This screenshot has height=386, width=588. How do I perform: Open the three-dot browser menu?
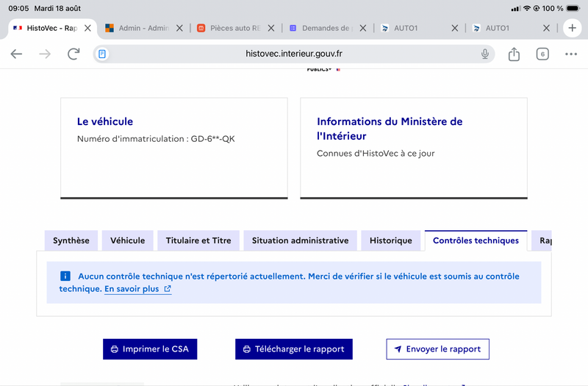click(571, 54)
